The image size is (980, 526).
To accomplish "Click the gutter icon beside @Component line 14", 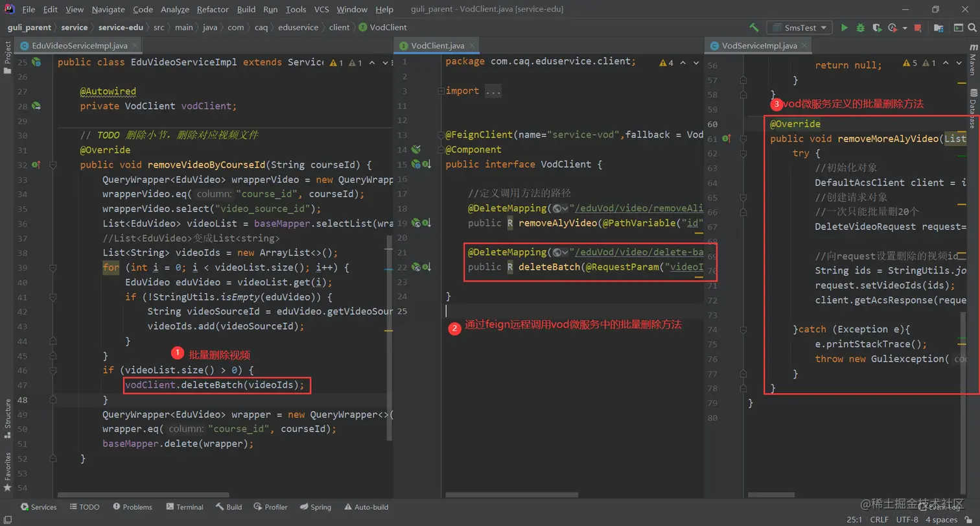I will tap(417, 150).
